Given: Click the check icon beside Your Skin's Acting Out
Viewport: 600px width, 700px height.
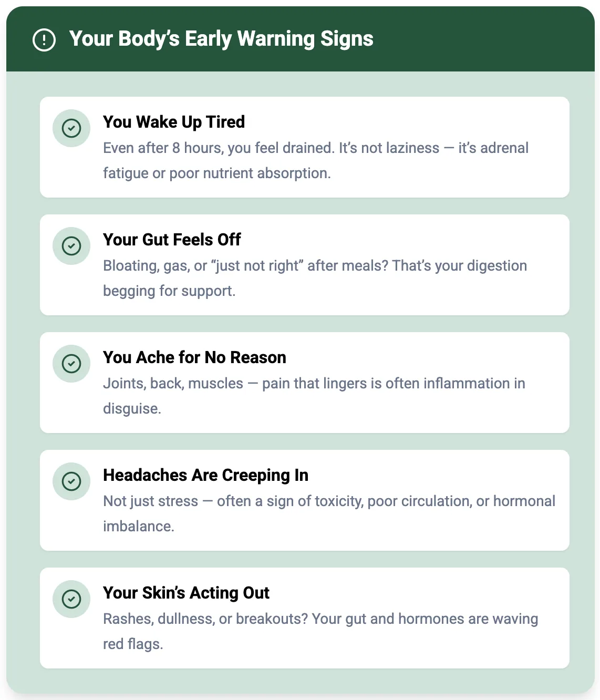Looking at the screenshot, I should coord(71,599).
